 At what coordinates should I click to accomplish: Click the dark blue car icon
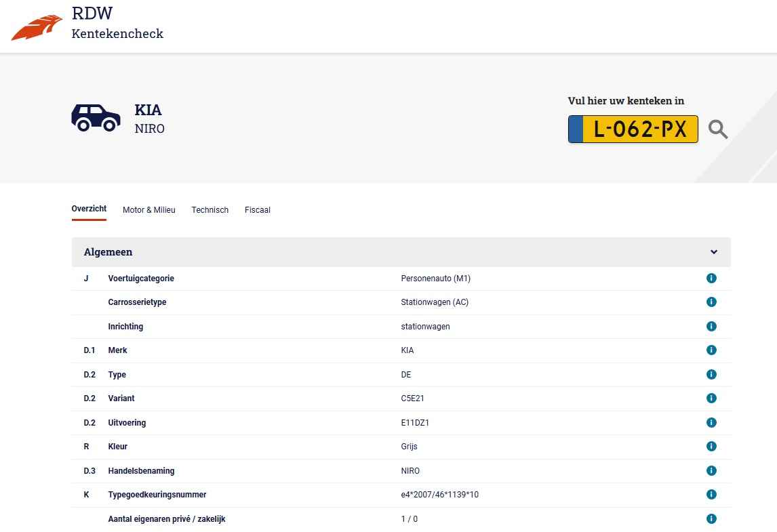(x=96, y=118)
